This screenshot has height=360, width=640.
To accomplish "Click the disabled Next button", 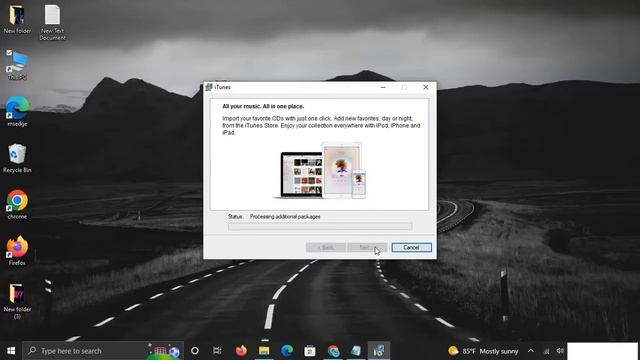I will tap(367, 247).
